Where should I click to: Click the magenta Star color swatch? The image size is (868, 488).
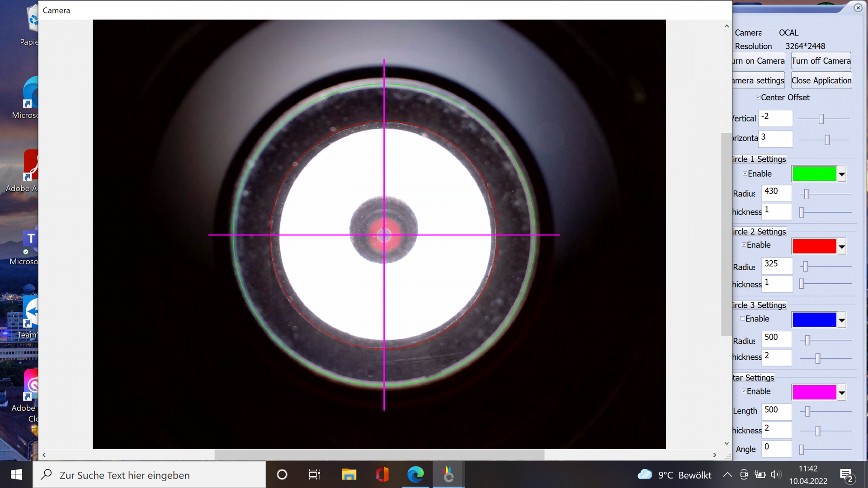814,393
